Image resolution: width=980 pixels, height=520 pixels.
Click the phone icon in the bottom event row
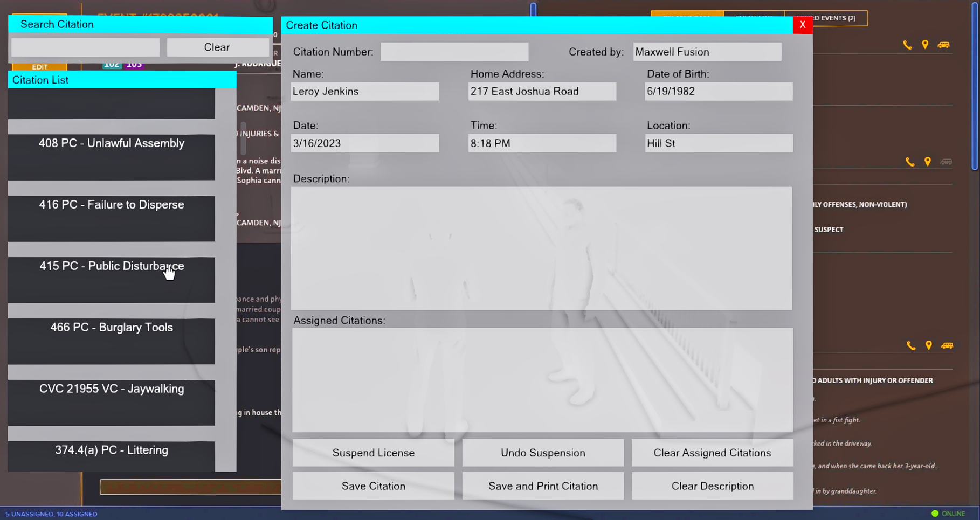[x=911, y=345]
